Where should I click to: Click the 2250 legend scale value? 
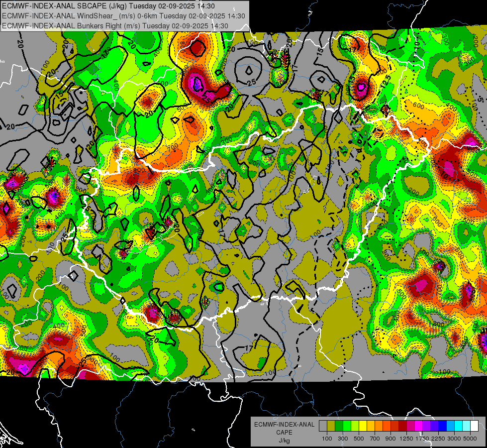click(438, 439)
